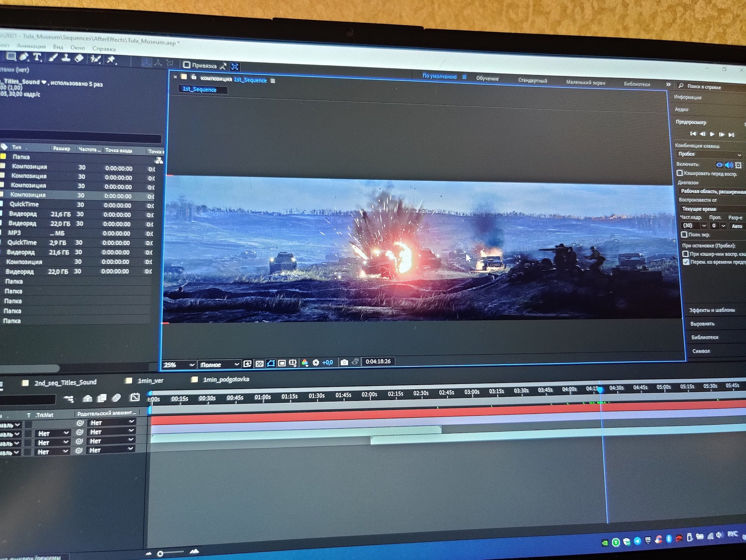Select the Type tool
The height and width of the screenshot is (560, 746).
(37, 57)
